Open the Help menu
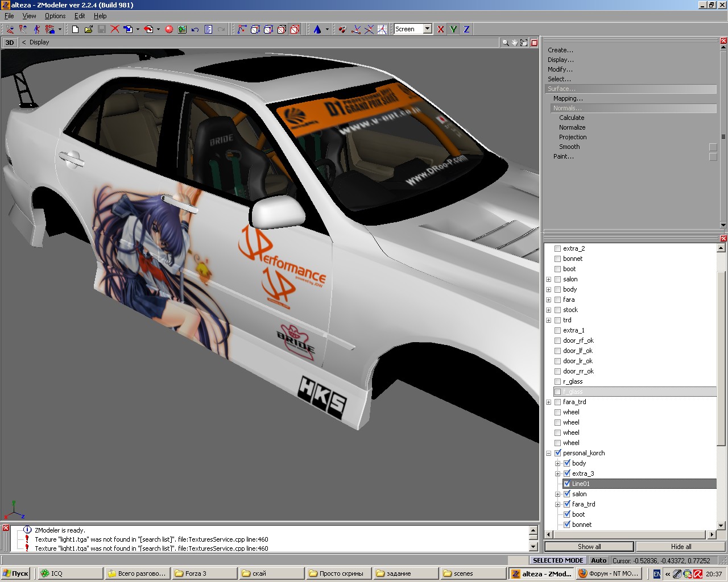This screenshot has width=728, height=582. (x=100, y=16)
